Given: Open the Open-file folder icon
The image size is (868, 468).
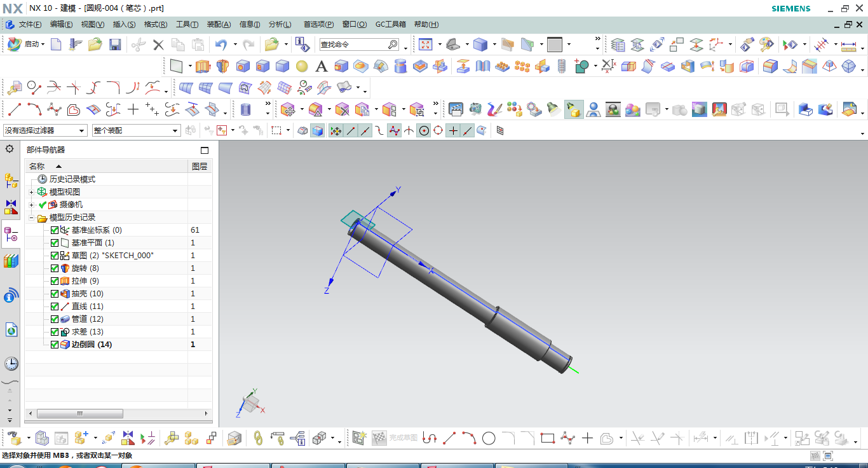Looking at the screenshot, I should click(95, 45).
